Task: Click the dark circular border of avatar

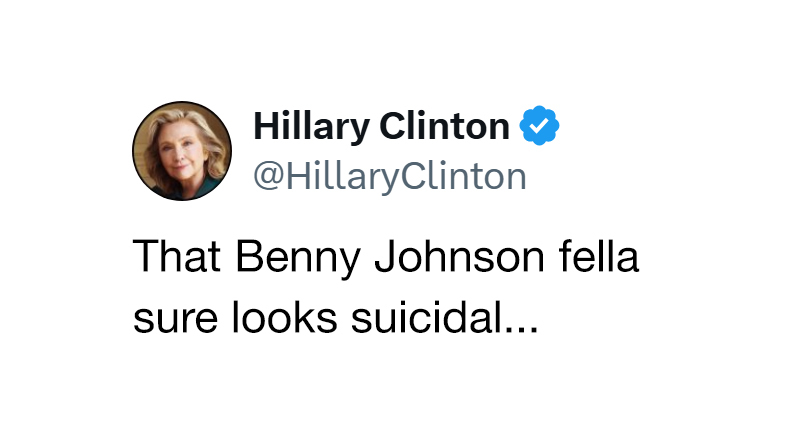Action: pyautogui.click(x=134, y=151)
